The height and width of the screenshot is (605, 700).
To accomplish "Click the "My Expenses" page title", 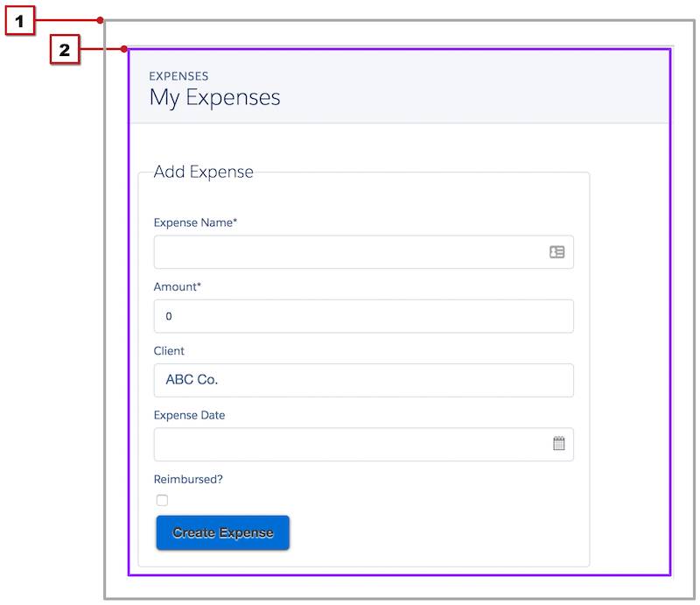I will pyautogui.click(x=214, y=98).
